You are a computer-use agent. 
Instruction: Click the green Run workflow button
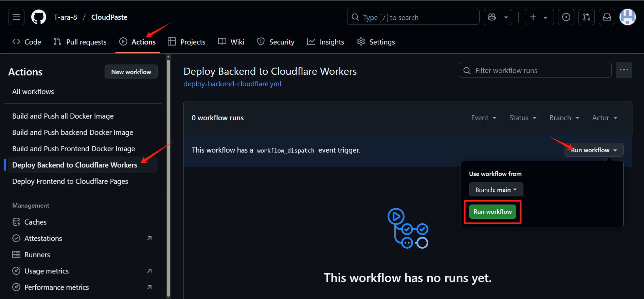(493, 212)
